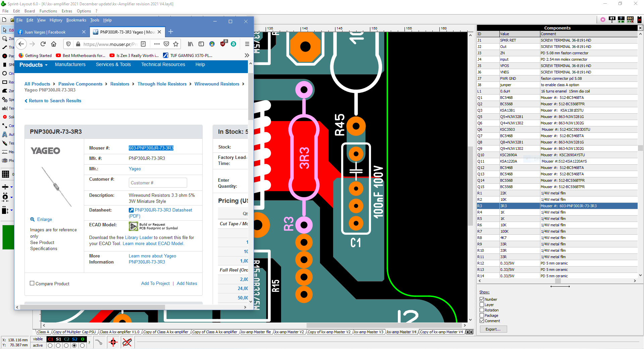Open the grid settings icon

6,174
